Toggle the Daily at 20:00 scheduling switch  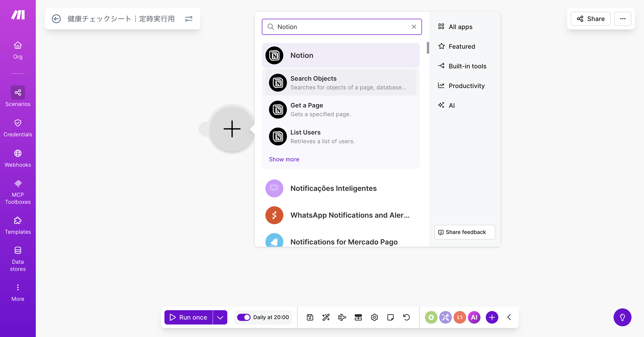click(244, 317)
